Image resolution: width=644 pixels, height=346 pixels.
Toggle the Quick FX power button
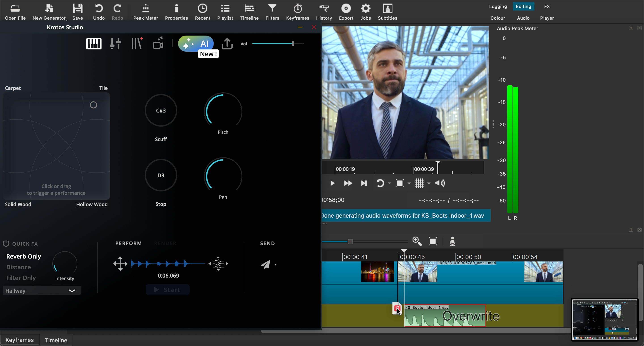coord(6,243)
